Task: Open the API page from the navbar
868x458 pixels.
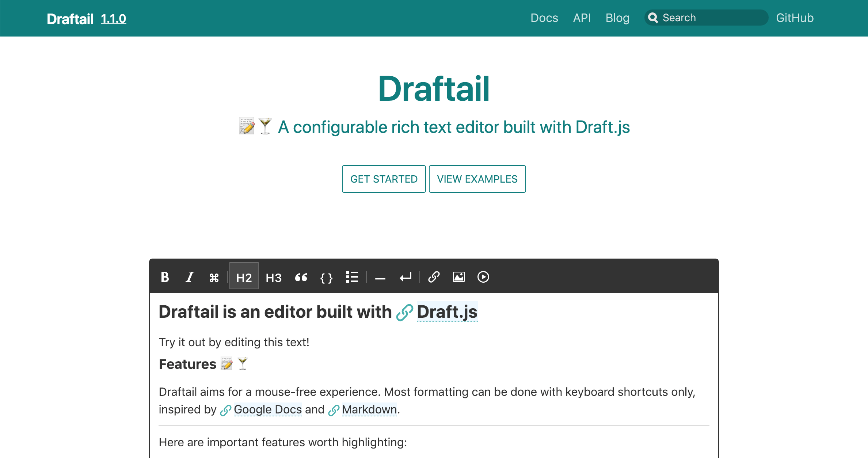Action: [582, 18]
